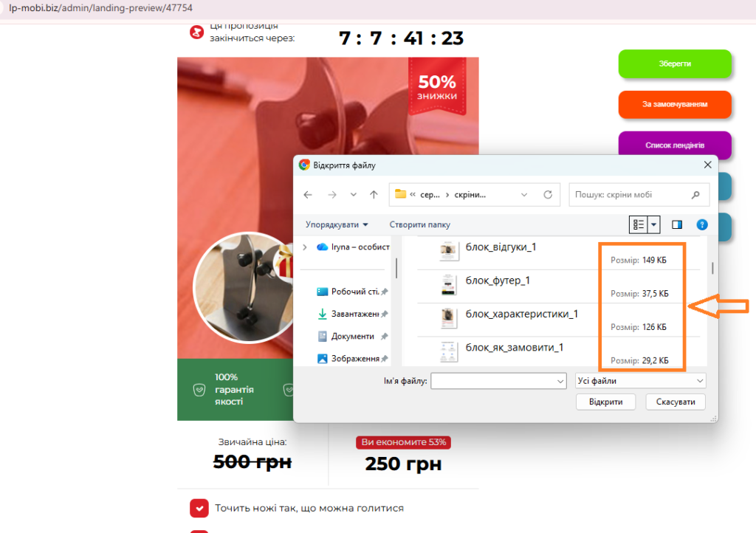
Task: Click the Up one level arrow
Action: click(374, 195)
